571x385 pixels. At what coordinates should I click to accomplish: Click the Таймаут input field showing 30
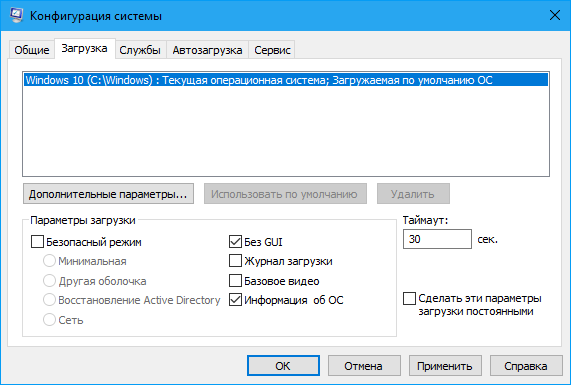coord(437,239)
